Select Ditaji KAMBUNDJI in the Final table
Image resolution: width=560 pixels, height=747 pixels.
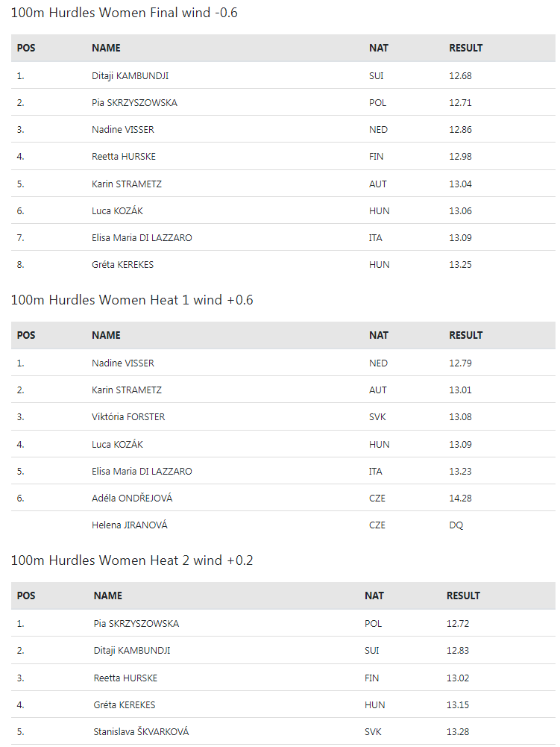125,75
